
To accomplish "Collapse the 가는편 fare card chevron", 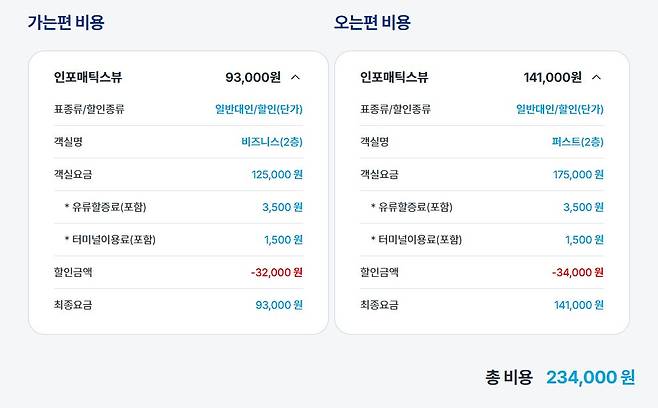I will tap(295, 77).
